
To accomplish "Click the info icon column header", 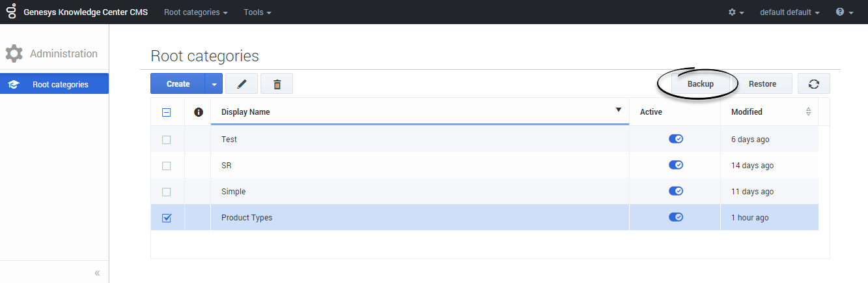I will 199,112.
